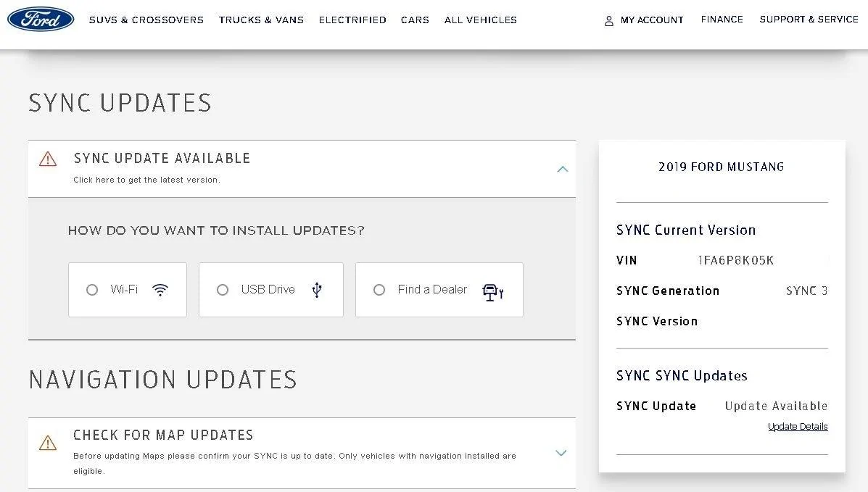Open the Trucks & Vans menu
The width and height of the screenshot is (868, 492).
click(x=261, y=20)
